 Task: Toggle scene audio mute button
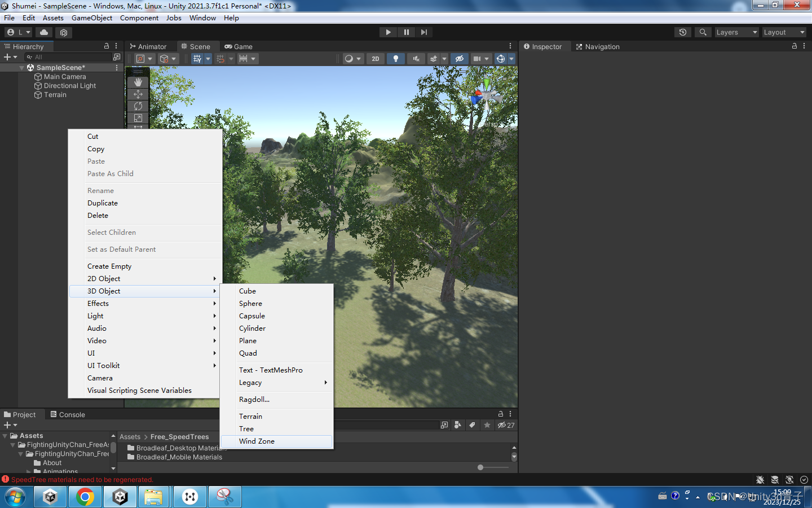point(416,59)
